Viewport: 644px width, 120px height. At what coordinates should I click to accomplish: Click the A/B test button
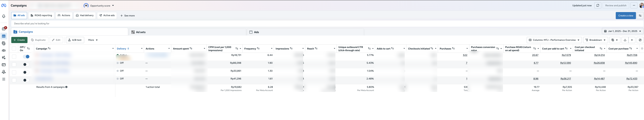(x=75, y=40)
